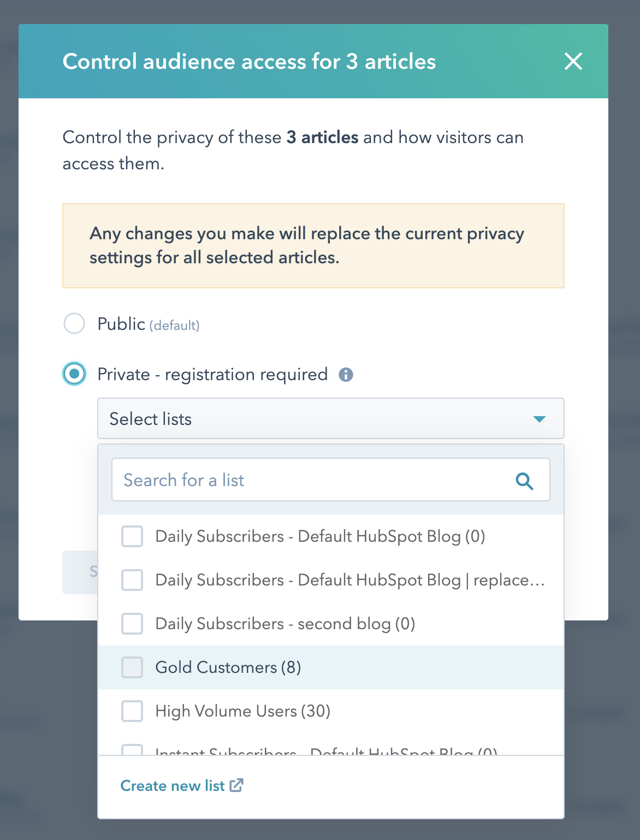Click the info icon beside Private registration
Screen dimensions: 640x840
(346, 375)
